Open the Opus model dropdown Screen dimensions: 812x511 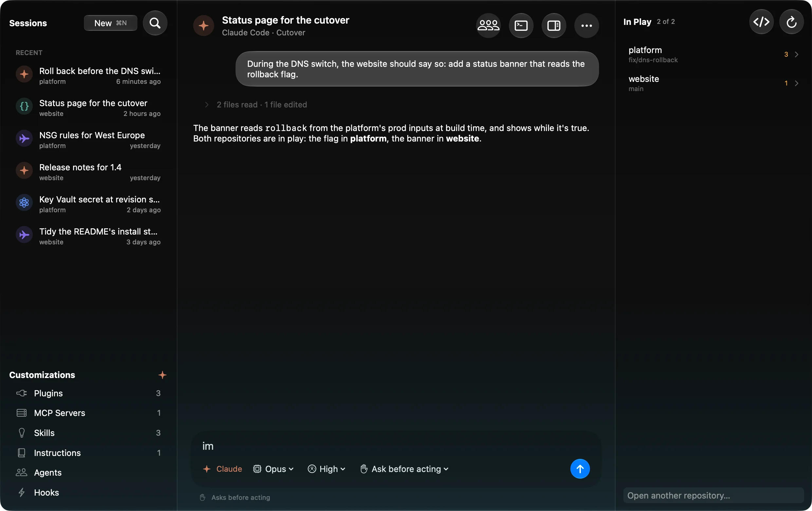(273, 468)
